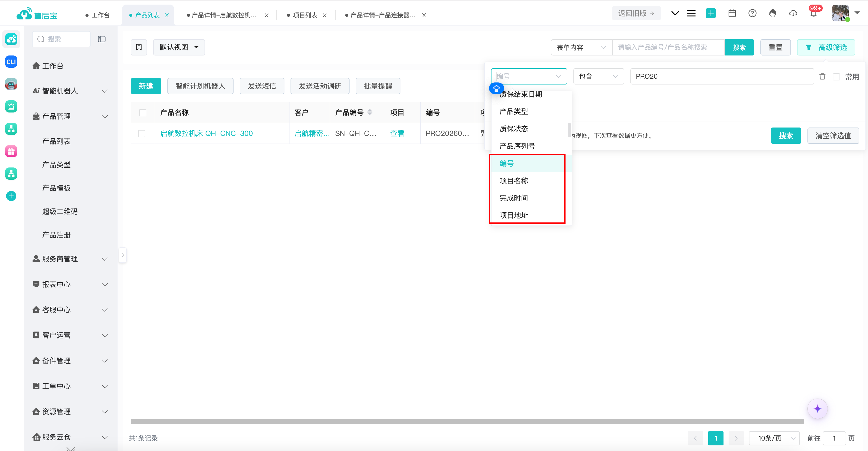Delete filter row with trash icon
The width and height of the screenshot is (868, 451).
coord(822,77)
